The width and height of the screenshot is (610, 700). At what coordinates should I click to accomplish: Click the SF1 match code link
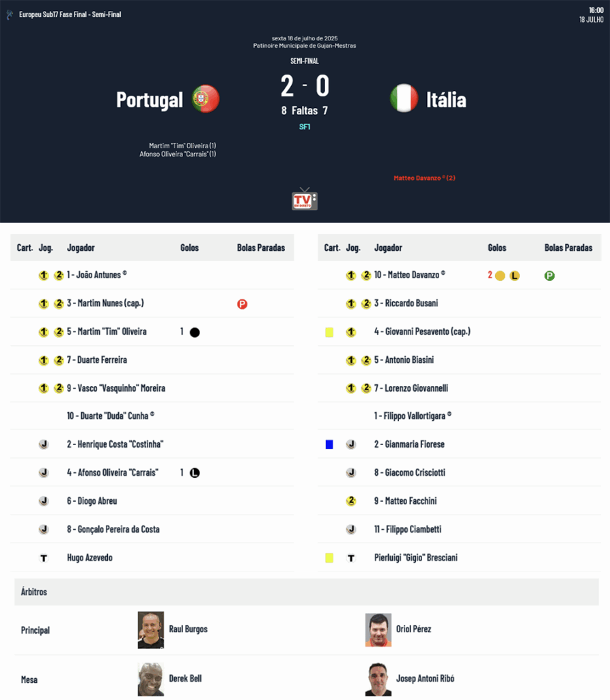(x=305, y=126)
